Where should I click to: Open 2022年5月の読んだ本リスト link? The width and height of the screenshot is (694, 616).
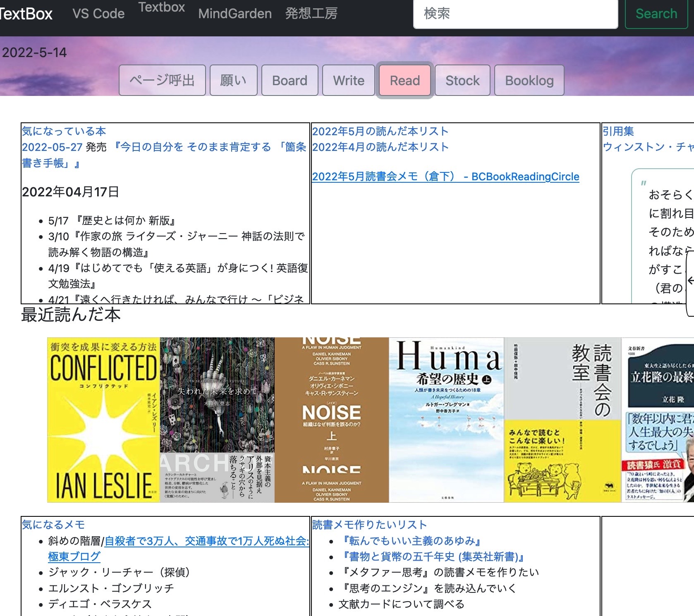pyautogui.click(x=381, y=131)
